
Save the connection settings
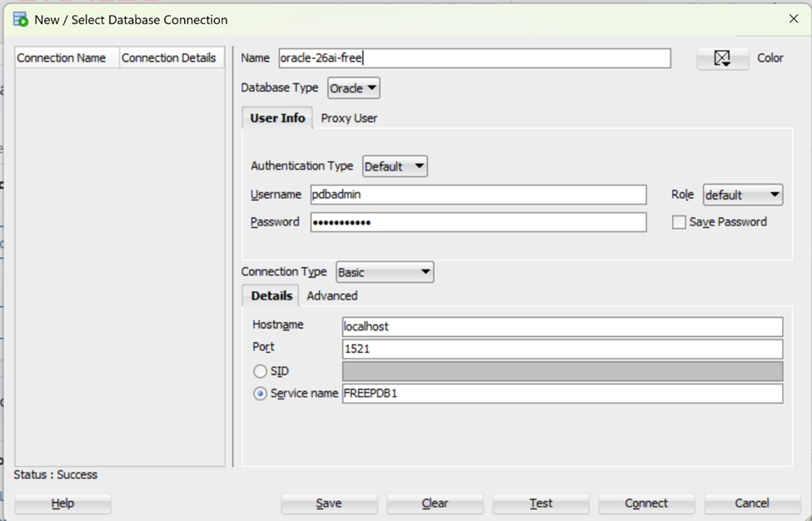(x=330, y=503)
